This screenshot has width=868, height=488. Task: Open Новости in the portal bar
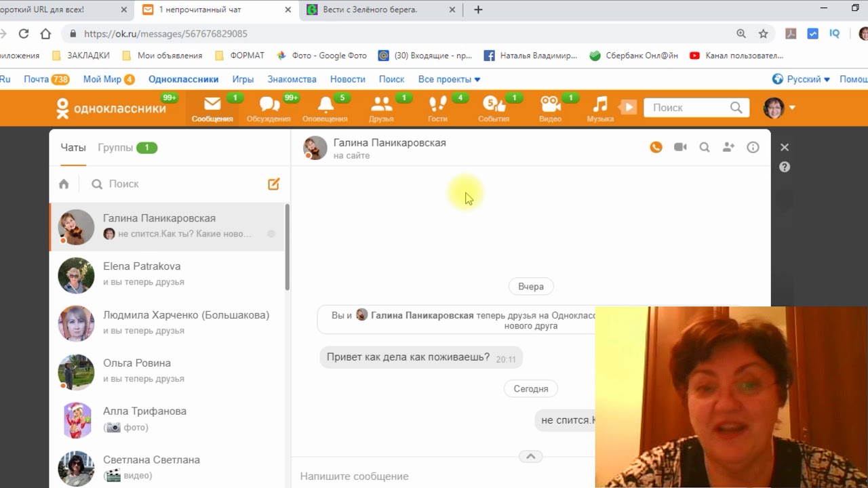[348, 79]
